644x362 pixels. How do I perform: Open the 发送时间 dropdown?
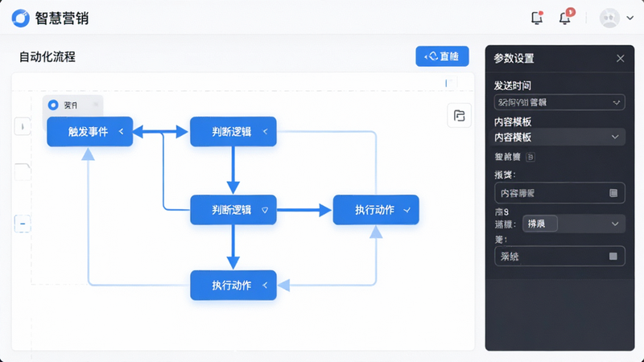559,102
